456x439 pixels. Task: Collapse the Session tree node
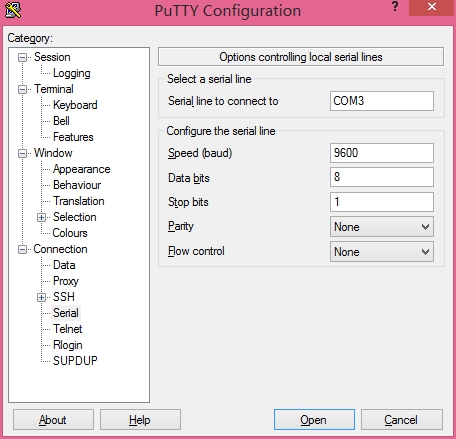click(x=22, y=57)
